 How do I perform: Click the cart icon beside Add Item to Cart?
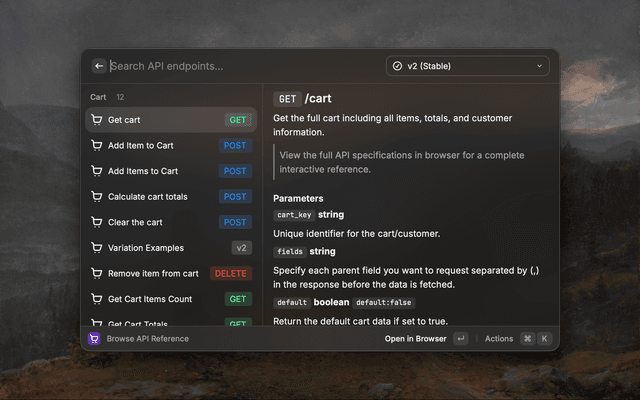[97, 145]
